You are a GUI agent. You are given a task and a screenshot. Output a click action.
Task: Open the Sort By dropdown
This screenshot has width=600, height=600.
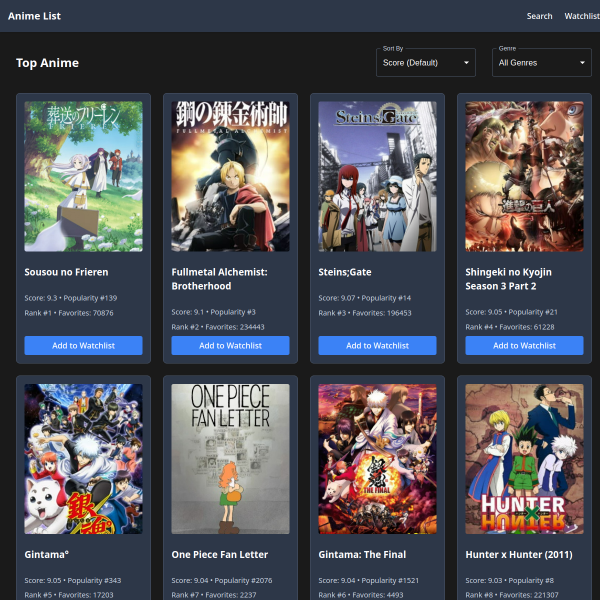click(x=426, y=63)
